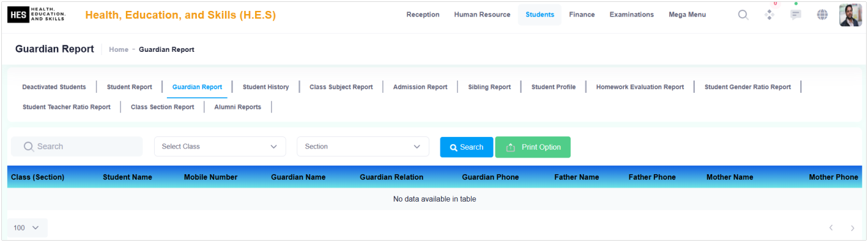
Task: Focus the table Search input field
Action: (77, 147)
